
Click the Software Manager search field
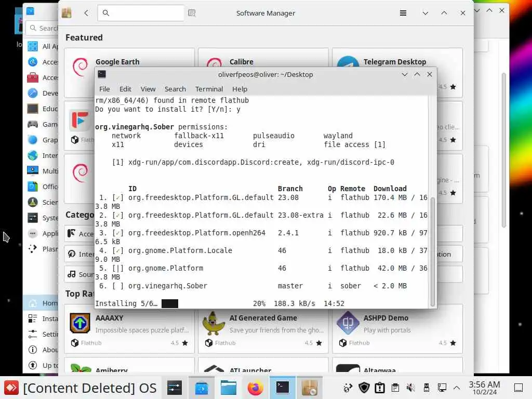(141, 13)
